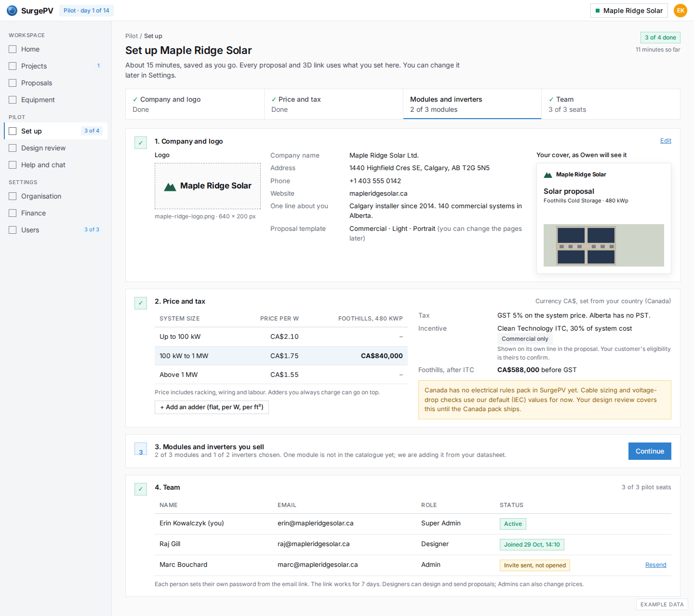Click the Finance sidebar icon
Screen dimensions: 694x616
[13, 213]
